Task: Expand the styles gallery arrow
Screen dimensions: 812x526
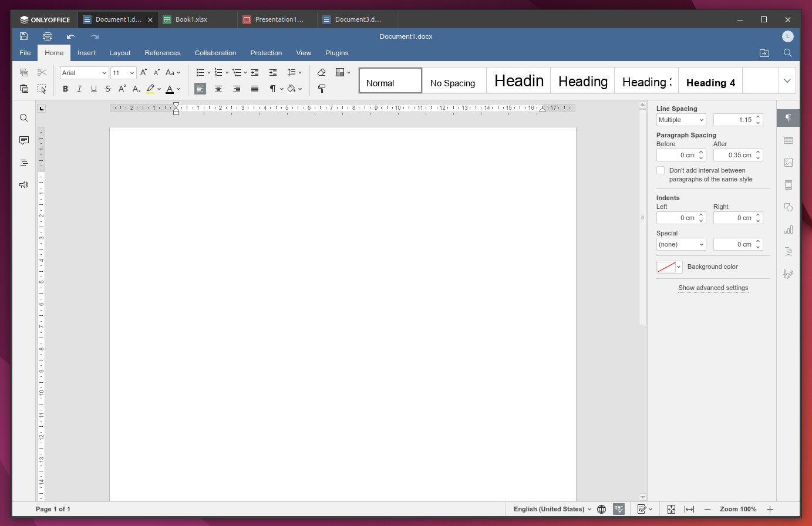Action: [787, 81]
